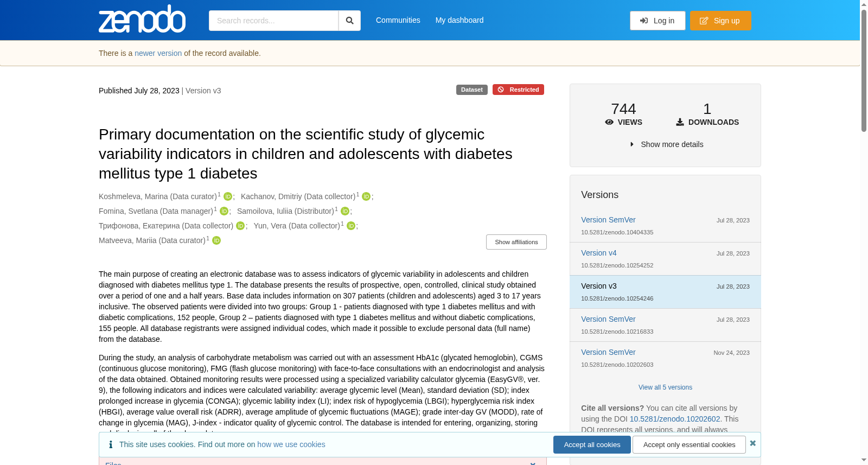Open ORCID icon next to Fomina, Svetlana
This screenshot has width=868, height=465.
pos(224,211)
